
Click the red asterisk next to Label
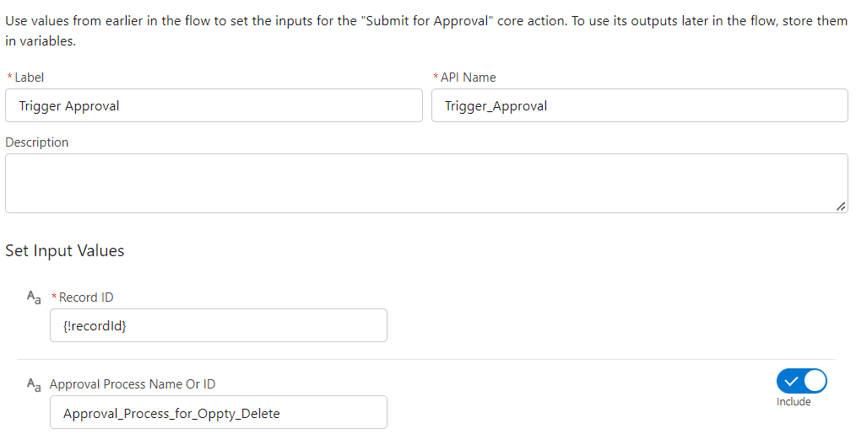9,77
